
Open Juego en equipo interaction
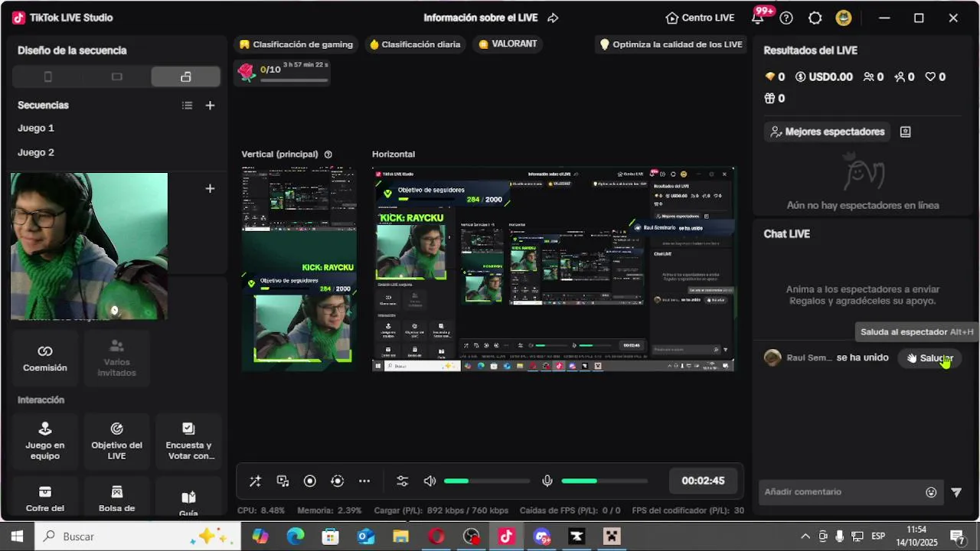click(45, 441)
